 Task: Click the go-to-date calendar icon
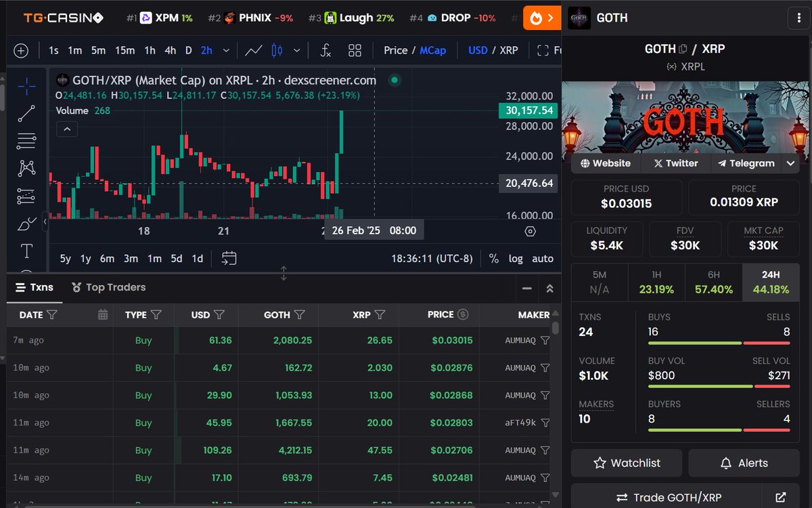229,258
